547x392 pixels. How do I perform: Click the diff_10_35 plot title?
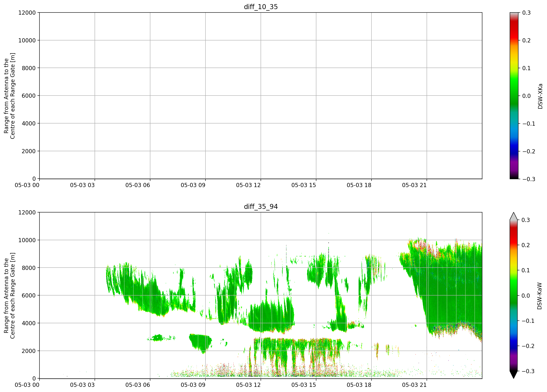(x=261, y=7)
